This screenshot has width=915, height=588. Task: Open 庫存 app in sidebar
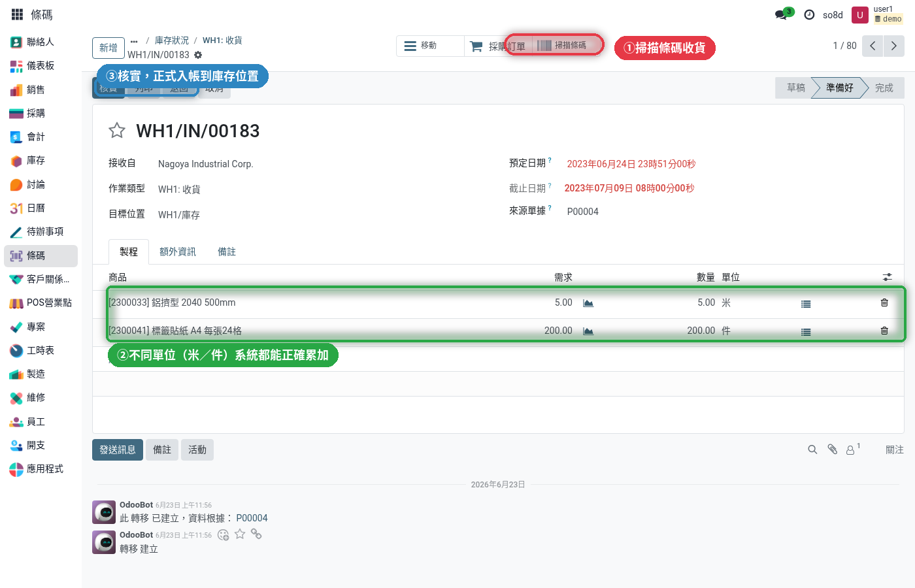(x=41, y=160)
